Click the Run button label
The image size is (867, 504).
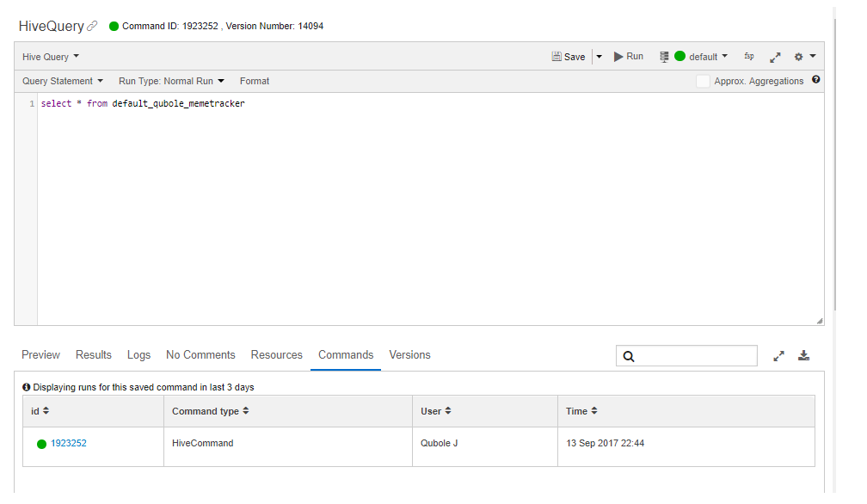click(x=635, y=57)
